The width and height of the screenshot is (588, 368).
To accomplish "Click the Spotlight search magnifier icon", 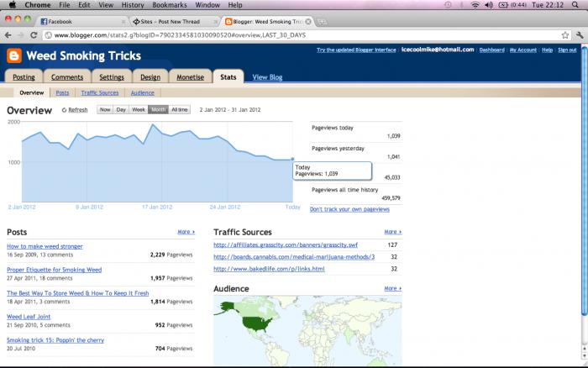I will [x=575, y=5].
